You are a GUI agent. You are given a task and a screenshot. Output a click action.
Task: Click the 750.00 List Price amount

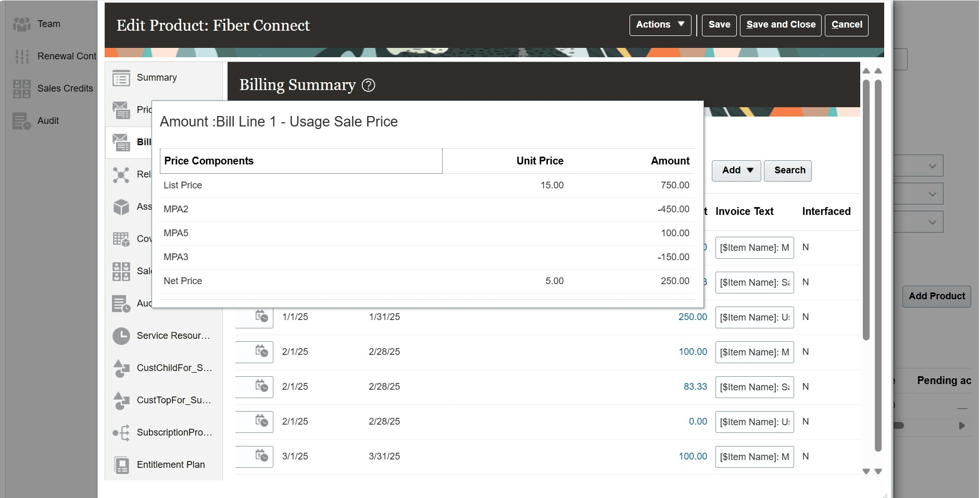[x=675, y=185]
